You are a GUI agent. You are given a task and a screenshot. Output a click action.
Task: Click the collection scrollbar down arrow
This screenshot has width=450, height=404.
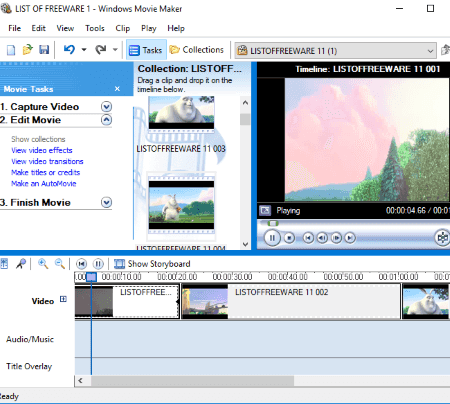coord(245,244)
